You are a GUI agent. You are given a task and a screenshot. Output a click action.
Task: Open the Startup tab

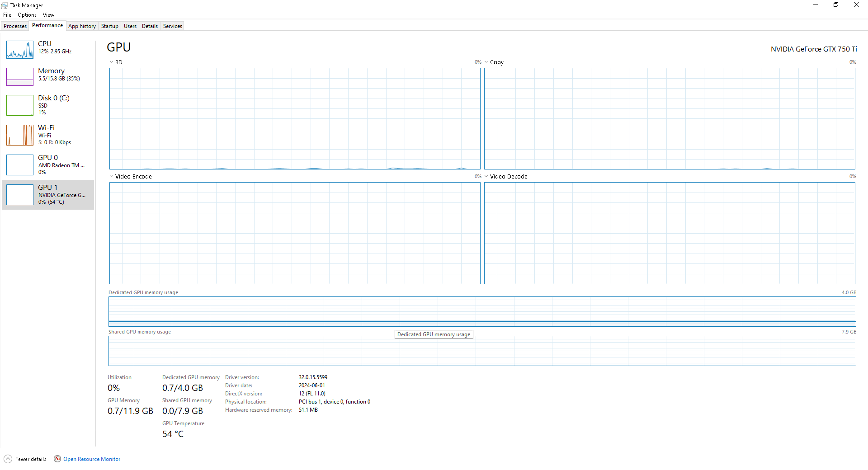click(x=109, y=26)
